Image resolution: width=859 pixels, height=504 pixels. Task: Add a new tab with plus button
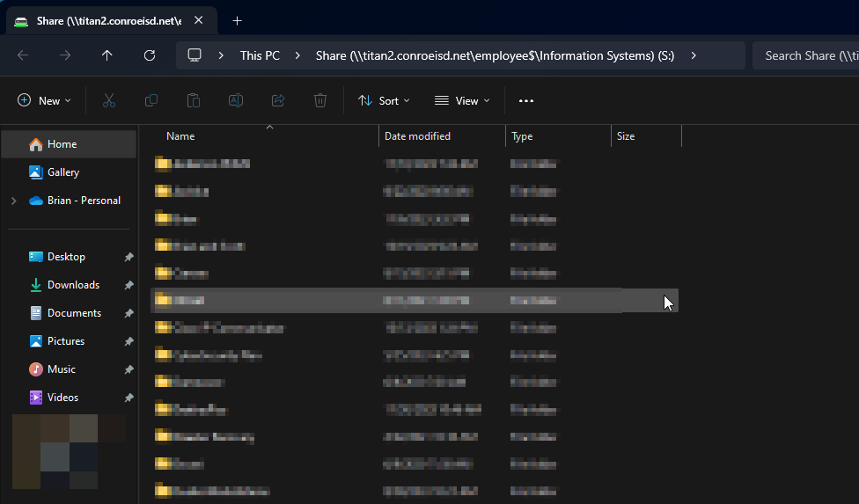237,21
